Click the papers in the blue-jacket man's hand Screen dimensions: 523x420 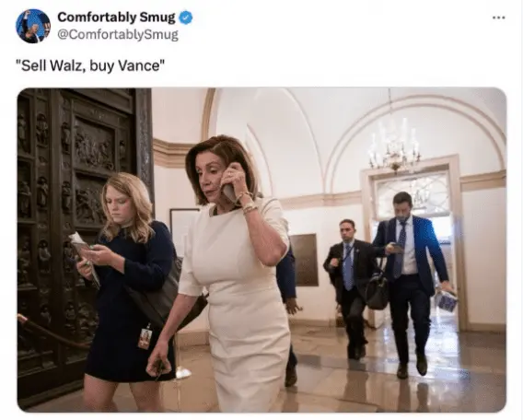(446, 300)
